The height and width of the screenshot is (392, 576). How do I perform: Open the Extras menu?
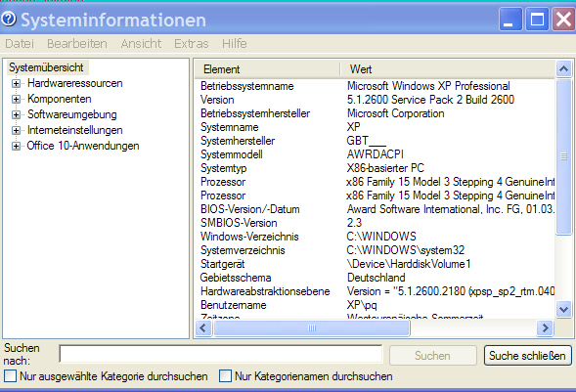(x=192, y=44)
